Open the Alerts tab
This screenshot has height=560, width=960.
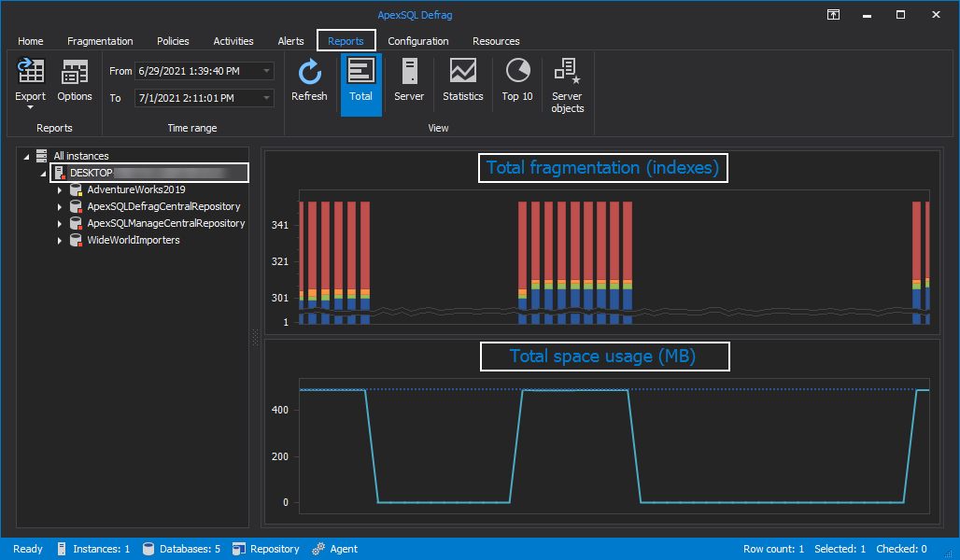(x=290, y=41)
